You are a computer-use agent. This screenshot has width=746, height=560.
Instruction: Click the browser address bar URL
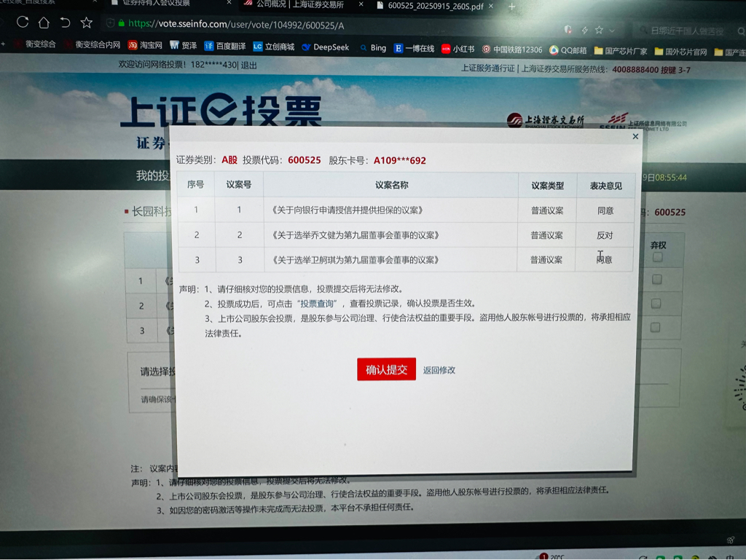[x=236, y=25]
